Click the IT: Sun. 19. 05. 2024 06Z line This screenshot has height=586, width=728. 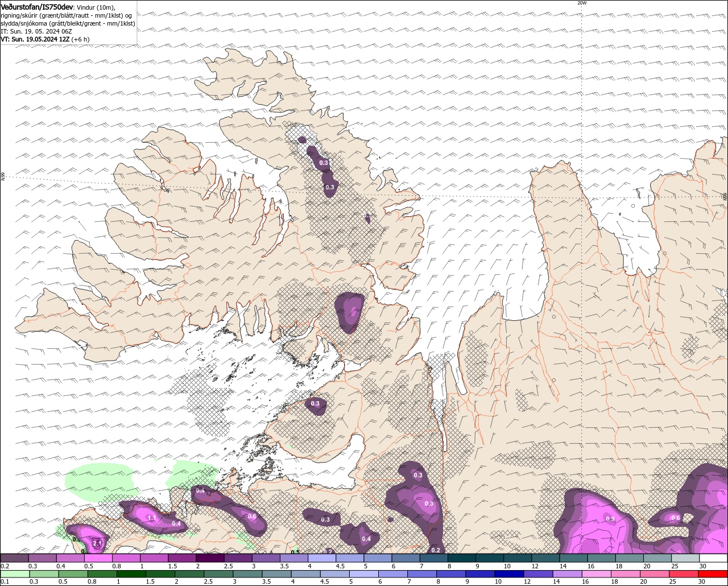36,31
